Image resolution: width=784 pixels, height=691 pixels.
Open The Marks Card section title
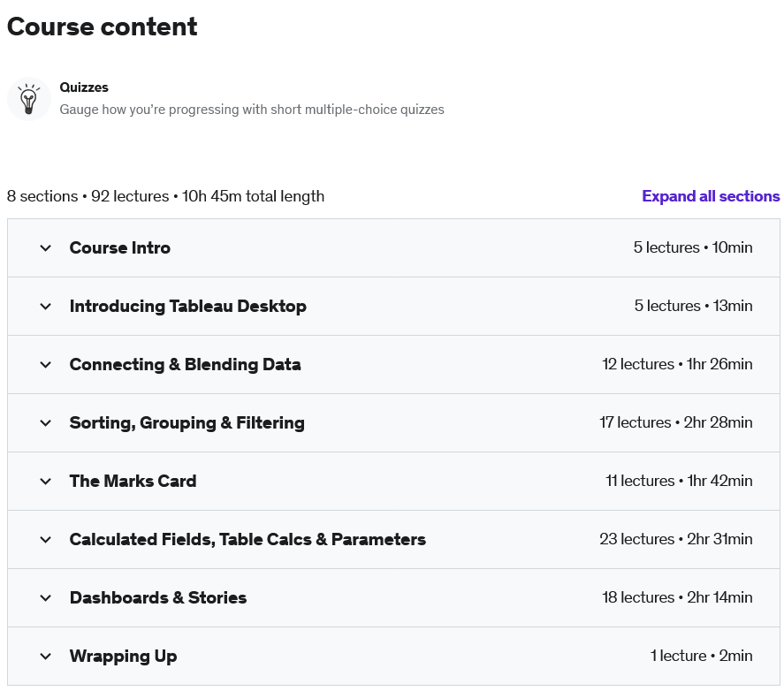(x=133, y=481)
